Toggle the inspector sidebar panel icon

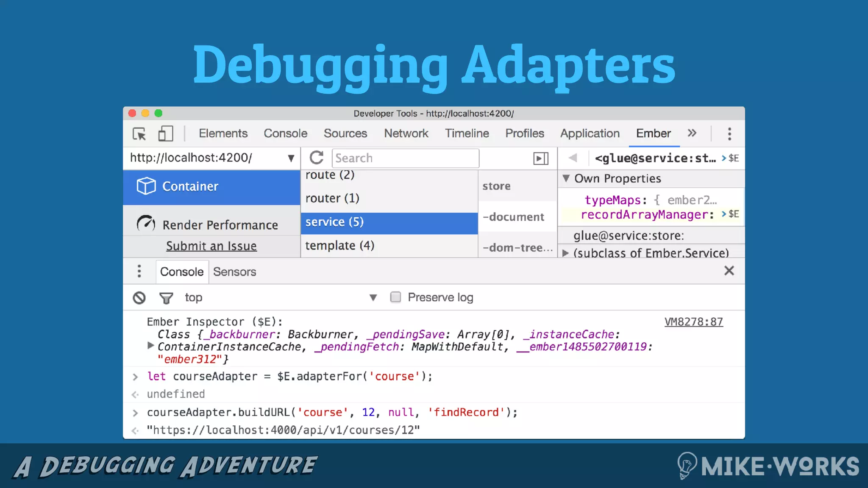click(x=541, y=158)
